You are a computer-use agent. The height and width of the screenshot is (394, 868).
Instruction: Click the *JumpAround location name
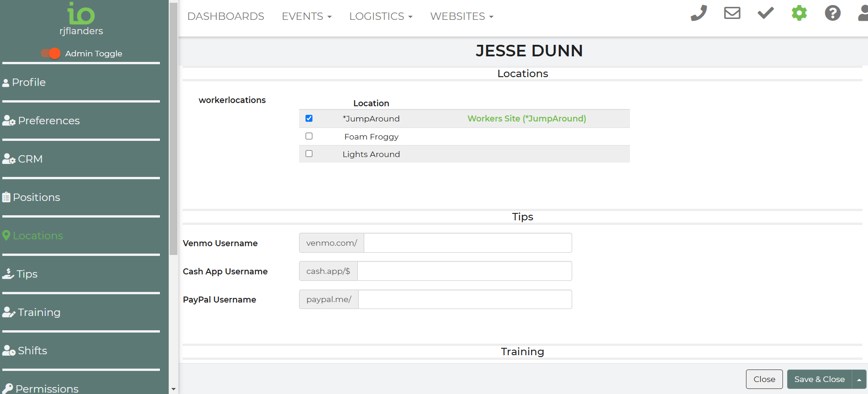coord(371,119)
